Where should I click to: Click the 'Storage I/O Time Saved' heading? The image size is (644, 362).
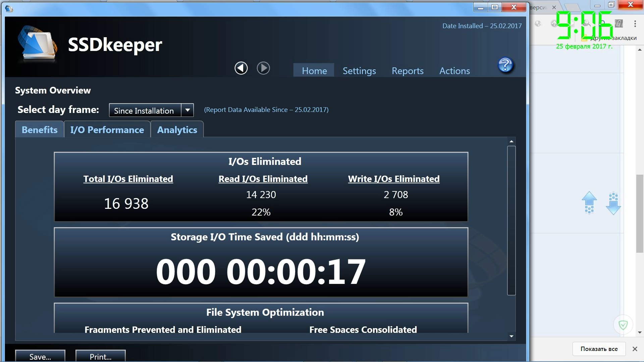point(265,237)
